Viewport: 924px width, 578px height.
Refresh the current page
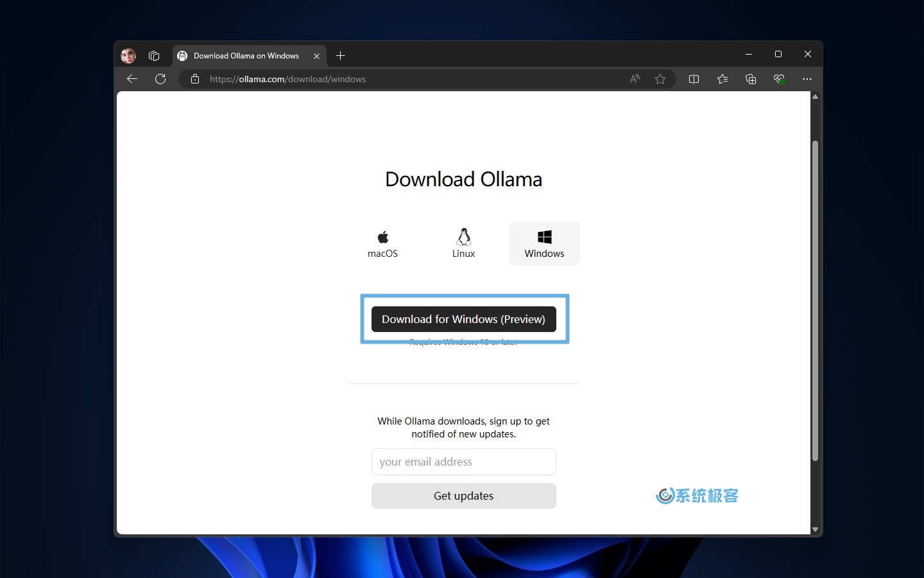[x=160, y=79]
